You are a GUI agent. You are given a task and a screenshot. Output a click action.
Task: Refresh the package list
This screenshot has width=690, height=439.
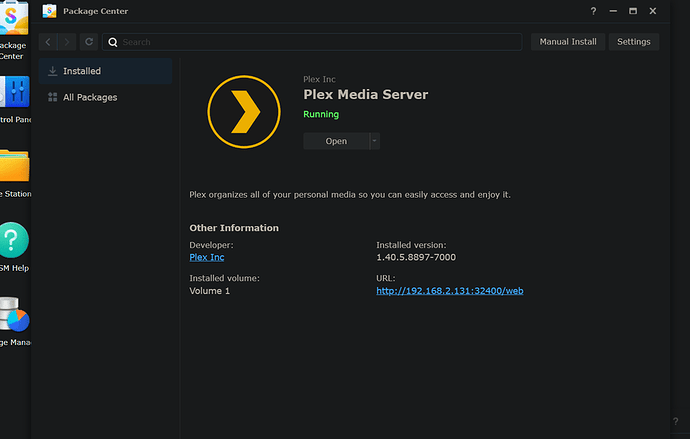click(x=89, y=42)
